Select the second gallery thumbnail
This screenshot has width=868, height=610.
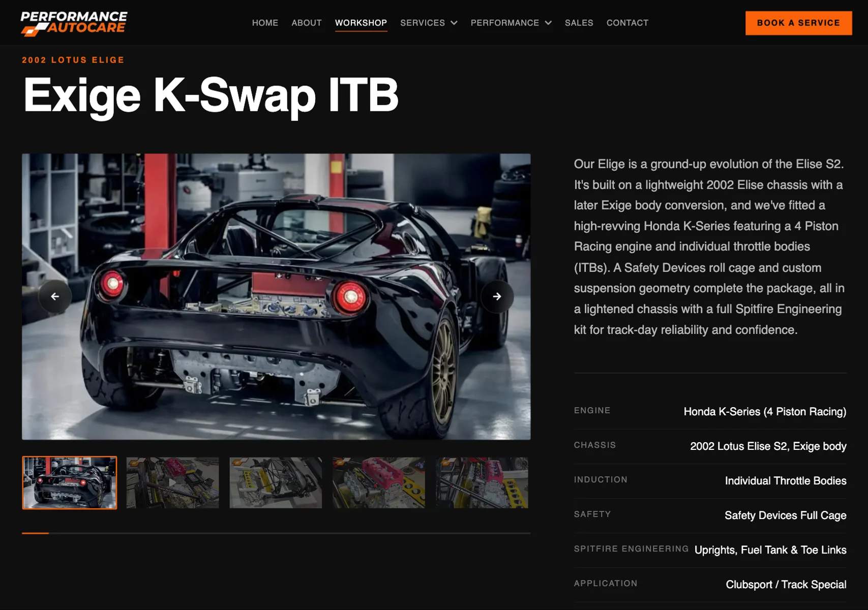tap(172, 482)
